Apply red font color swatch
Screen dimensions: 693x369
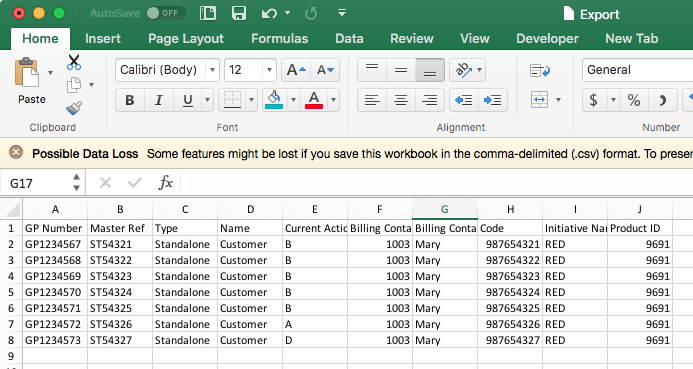coord(314,100)
